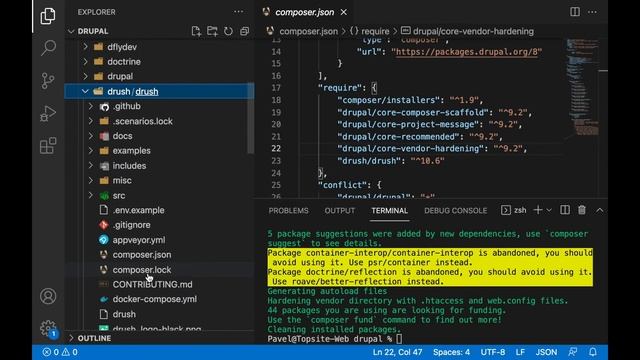This screenshot has width=640, height=360.
Task: Click the New Folder icon in Explorer
Action: 212,31
